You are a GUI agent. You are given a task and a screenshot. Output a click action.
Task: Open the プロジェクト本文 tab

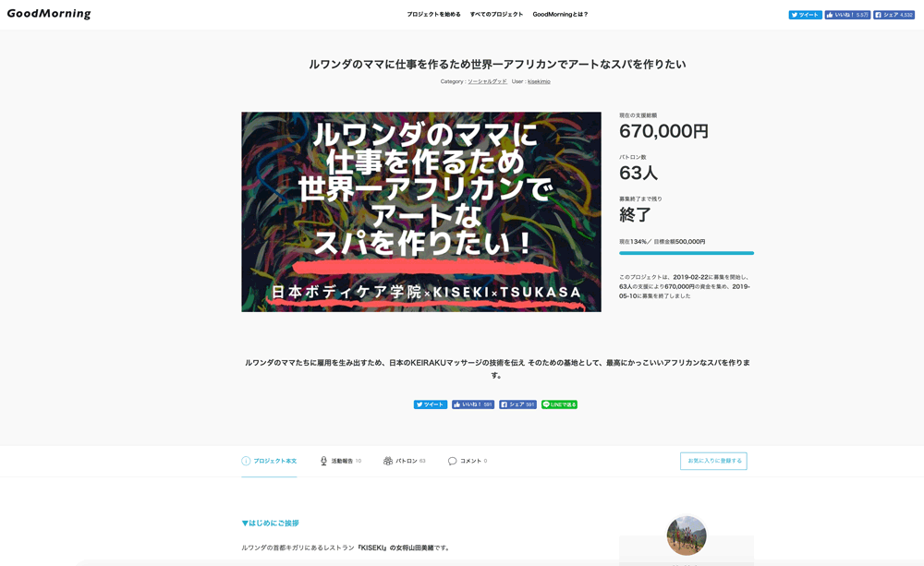(x=269, y=461)
